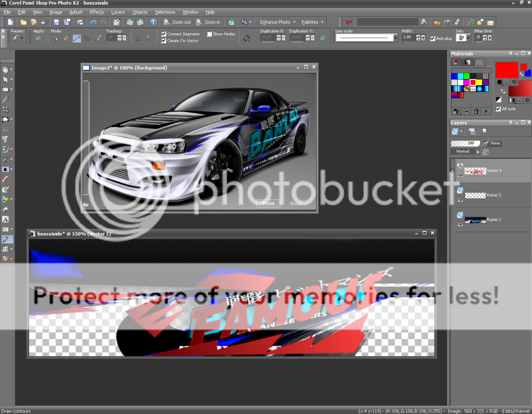
Task: Choose the Red Eye tool
Action: tap(6, 130)
